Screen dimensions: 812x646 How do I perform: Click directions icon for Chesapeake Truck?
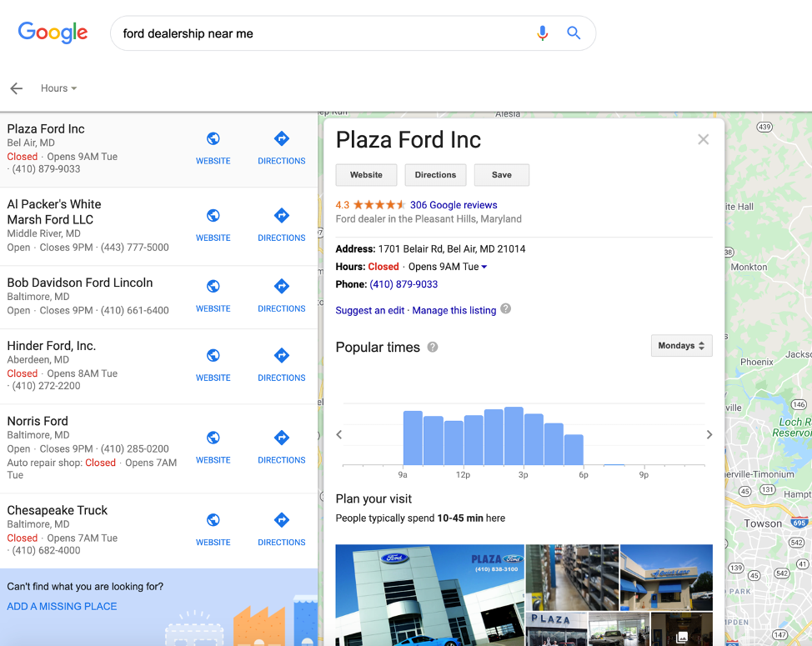[x=282, y=520]
